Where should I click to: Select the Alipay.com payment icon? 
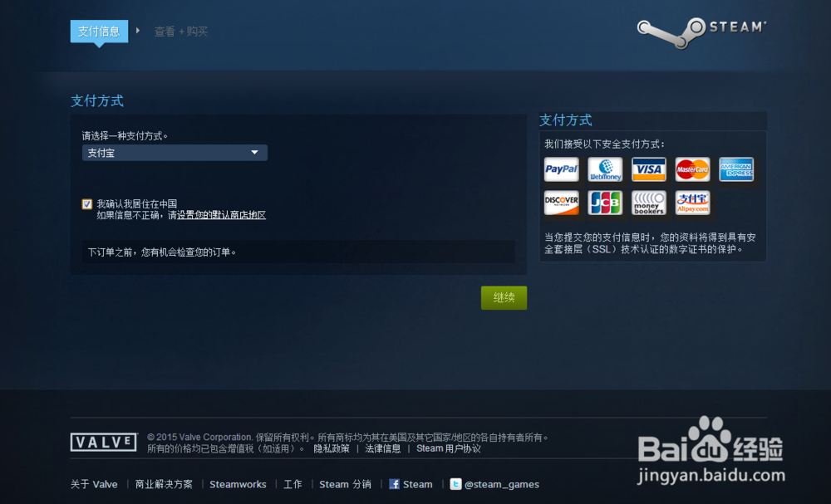(692, 203)
